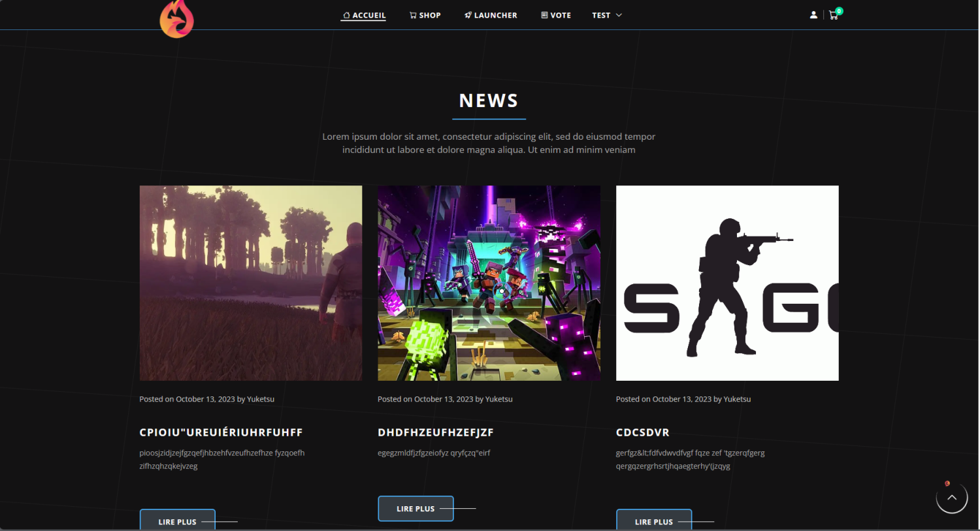Click the Lorem ipsum description under NEWS
The width and height of the screenshot is (980, 531).
489,143
